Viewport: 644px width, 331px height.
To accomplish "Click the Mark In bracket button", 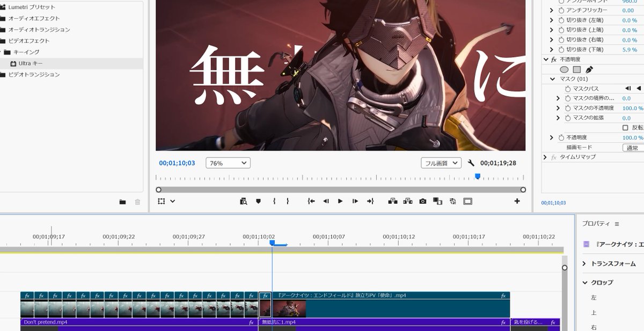I will click(274, 202).
